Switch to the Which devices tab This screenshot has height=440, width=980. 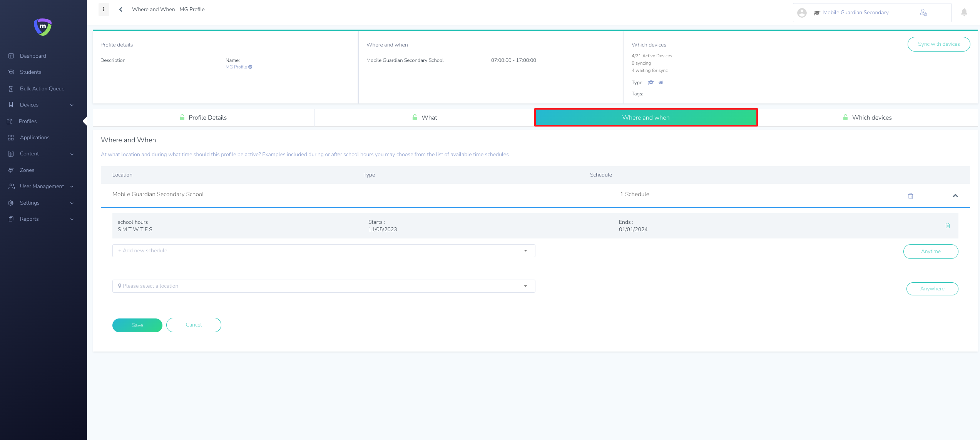click(867, 118)
